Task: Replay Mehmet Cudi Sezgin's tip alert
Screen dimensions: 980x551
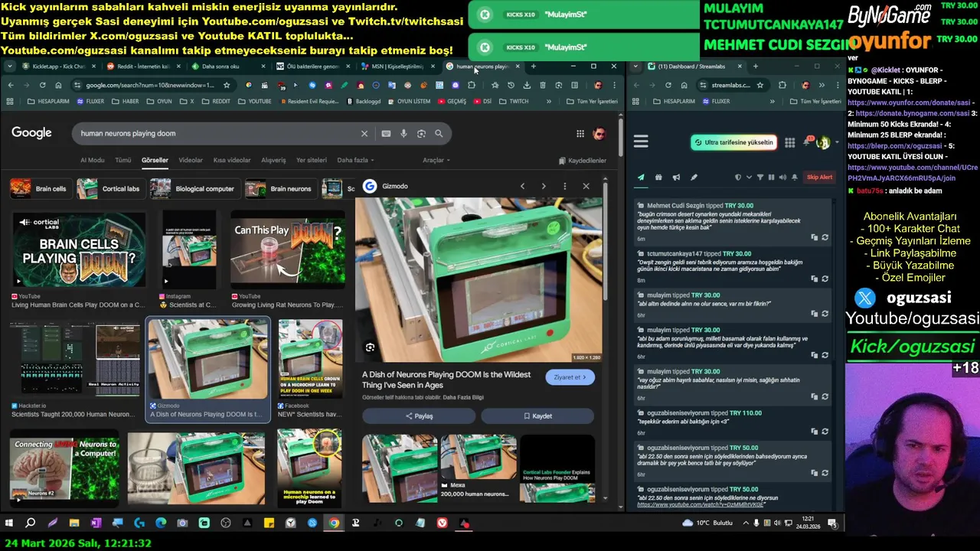Action: (x=825, y=237)
